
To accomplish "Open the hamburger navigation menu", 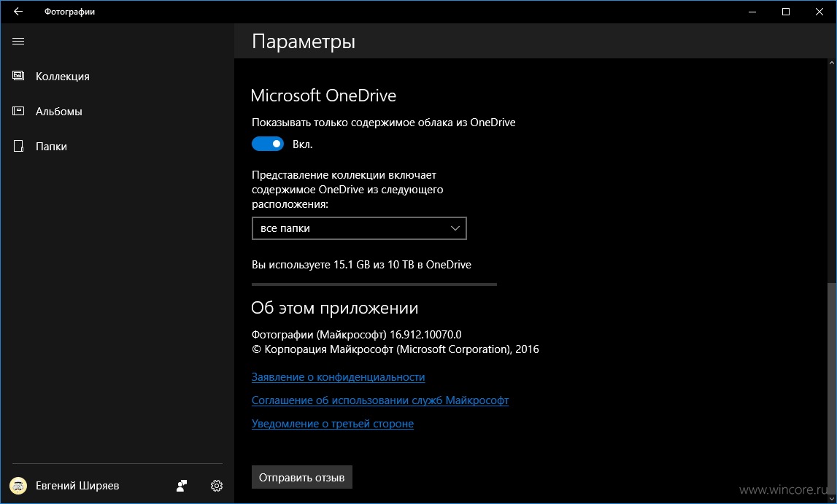I will [x=18, y=41].
